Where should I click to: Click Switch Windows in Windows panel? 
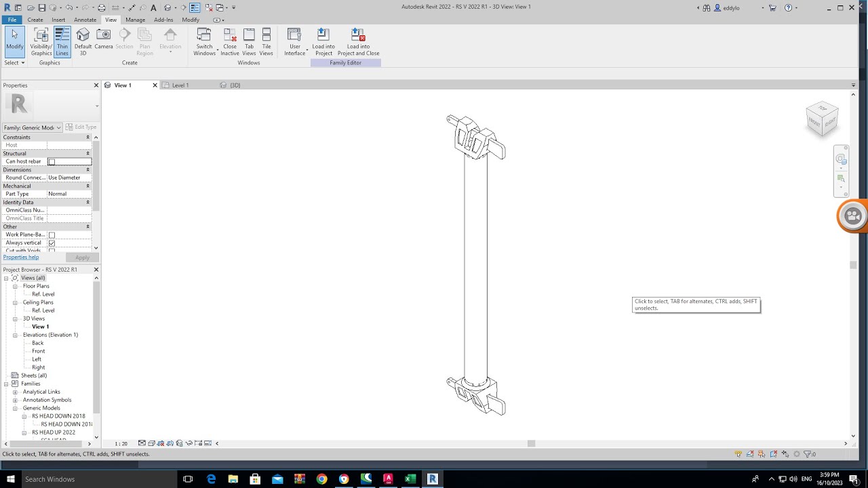pos(204,41)
